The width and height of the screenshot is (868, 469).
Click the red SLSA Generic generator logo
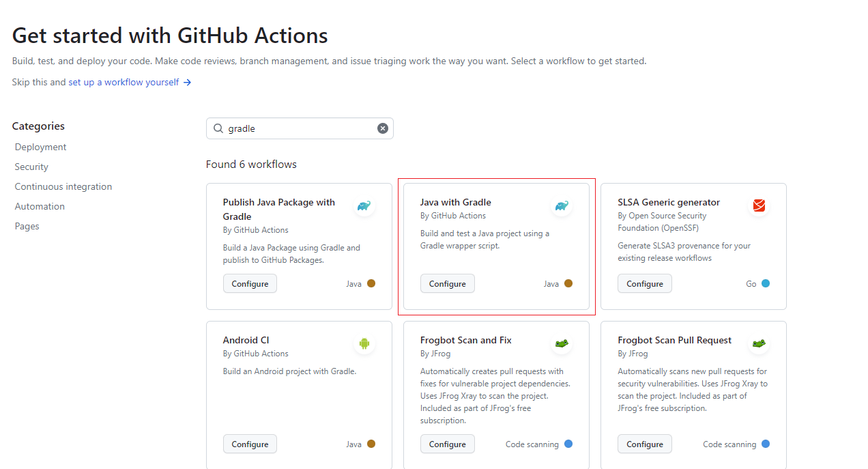pyautogui.click(x=759, y=205)
